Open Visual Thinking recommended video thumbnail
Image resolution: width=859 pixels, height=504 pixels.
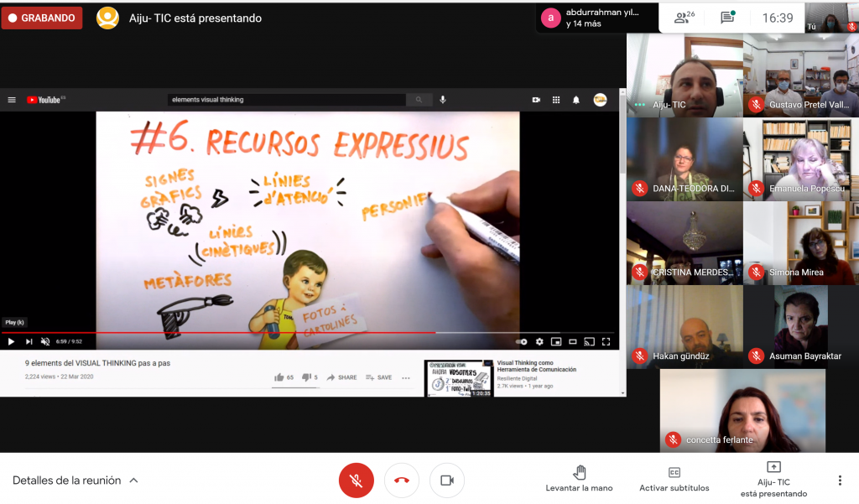(x=459, y=378)
